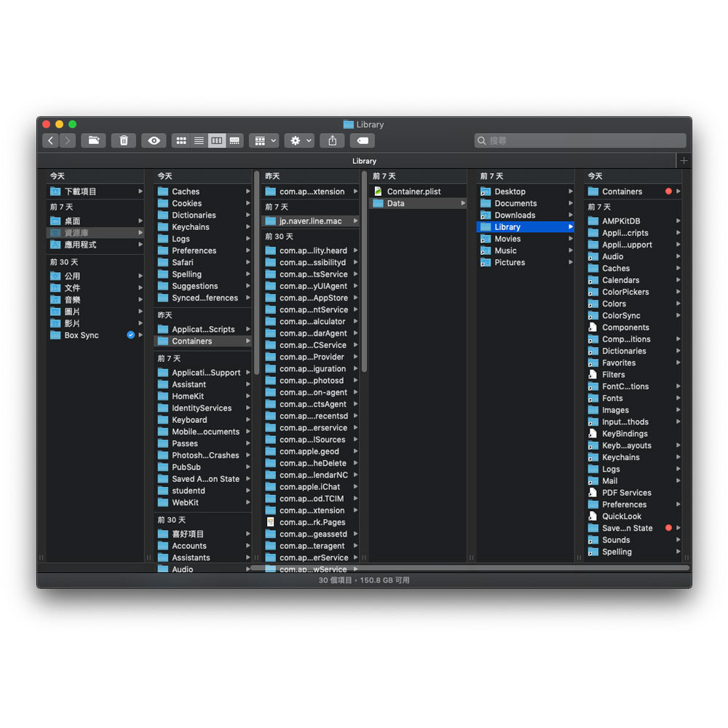Open the jp.naver.line.mac folder

(310, 221)
